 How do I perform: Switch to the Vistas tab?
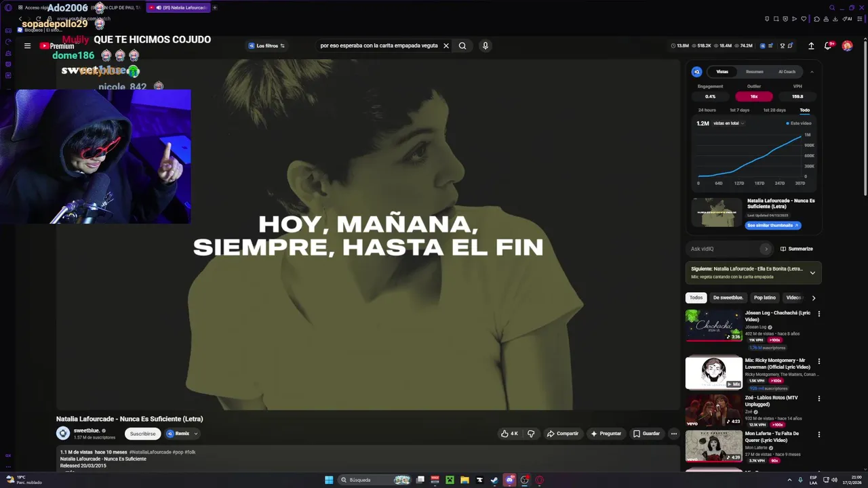(722, 71)
